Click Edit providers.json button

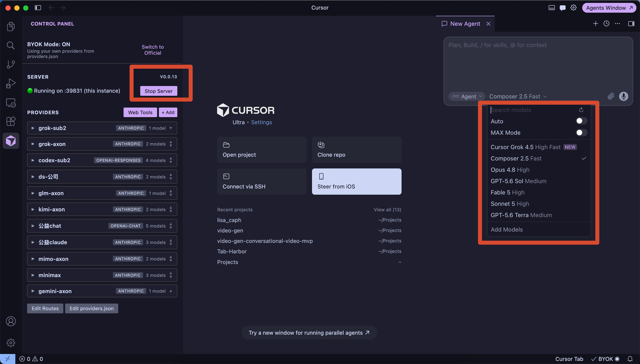[x=92, y=308]
